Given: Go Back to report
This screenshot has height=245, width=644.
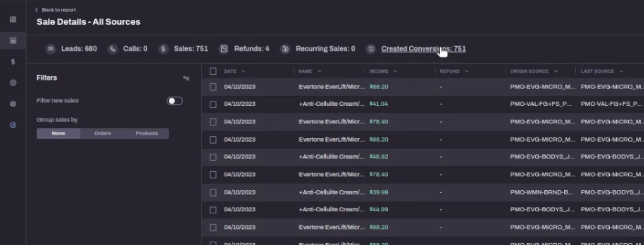Looking at the screenshot, I should coord(59,10).
